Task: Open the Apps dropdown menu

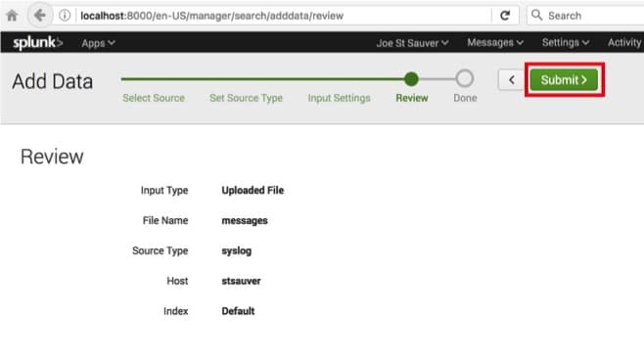Action: click(98, 43)
